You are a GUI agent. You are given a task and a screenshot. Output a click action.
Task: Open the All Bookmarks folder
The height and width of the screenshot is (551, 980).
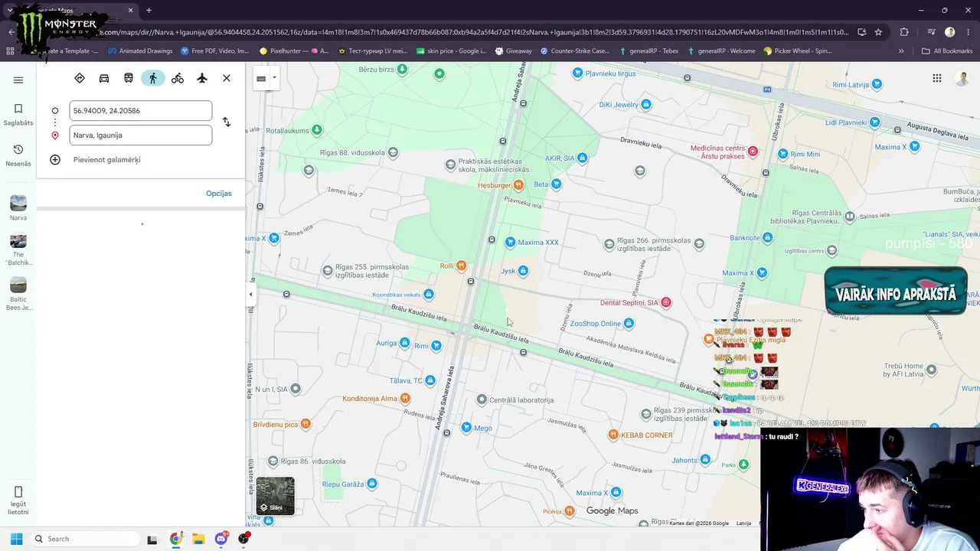(947, 51)
